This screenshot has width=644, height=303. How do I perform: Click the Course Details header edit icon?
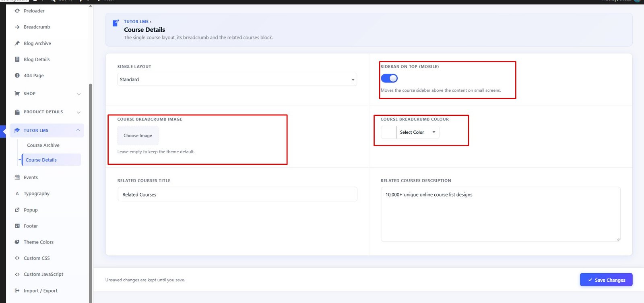pyautogui.click(x=116, y=23)
